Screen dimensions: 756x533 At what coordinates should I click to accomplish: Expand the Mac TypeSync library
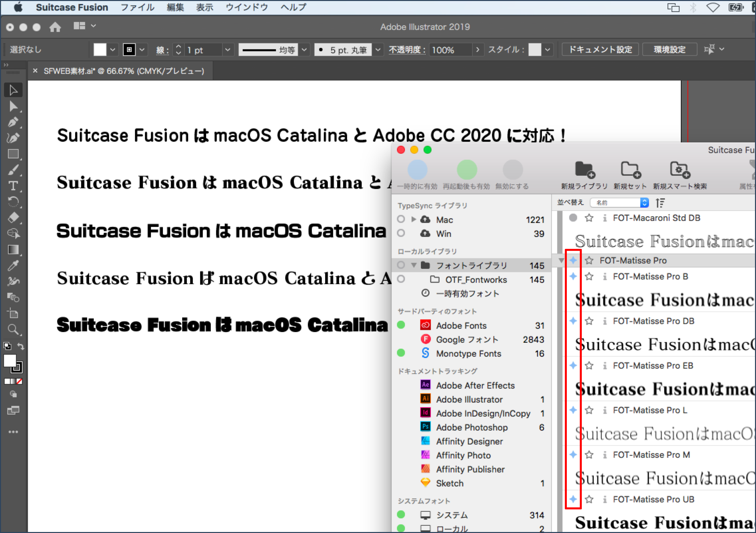click(414, 219)
